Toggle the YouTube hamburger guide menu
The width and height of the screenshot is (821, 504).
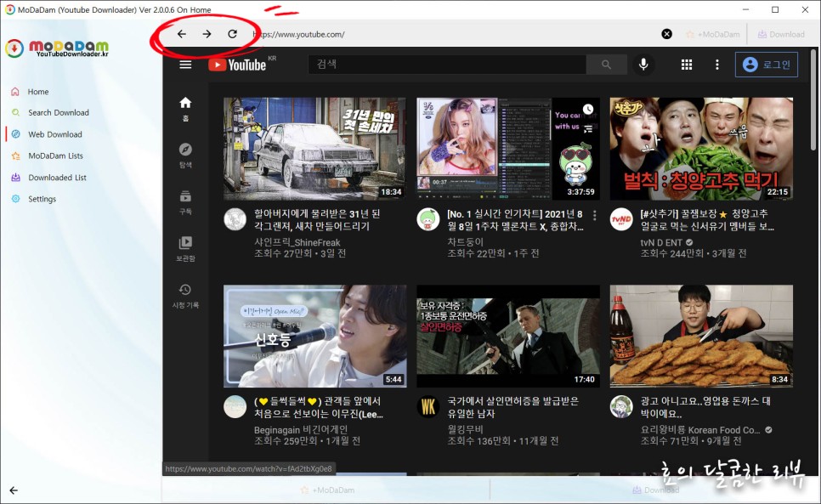click(x=185, y=64)
